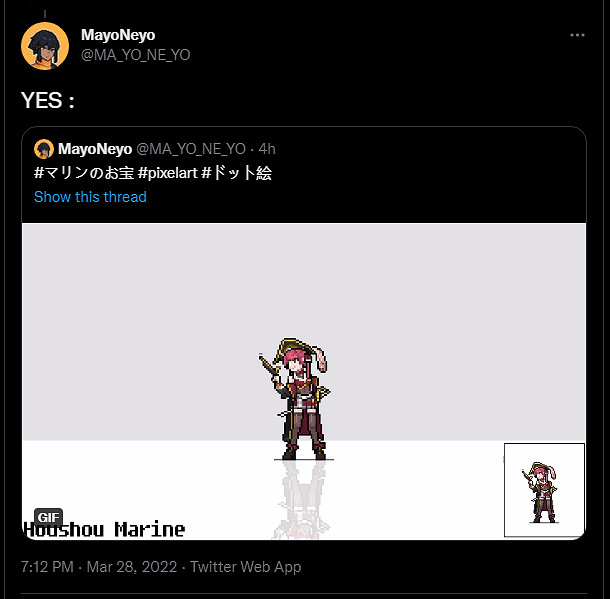Open the #マリンのお宝 hashtag

pyautogui.click(x=87, y=173)
